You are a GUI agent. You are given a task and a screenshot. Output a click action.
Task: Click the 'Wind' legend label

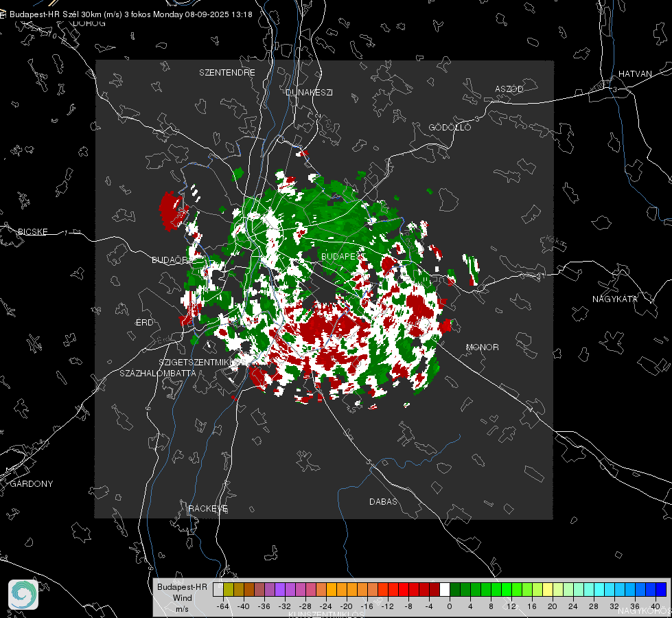pyautogui.click(x=182, y=598)
